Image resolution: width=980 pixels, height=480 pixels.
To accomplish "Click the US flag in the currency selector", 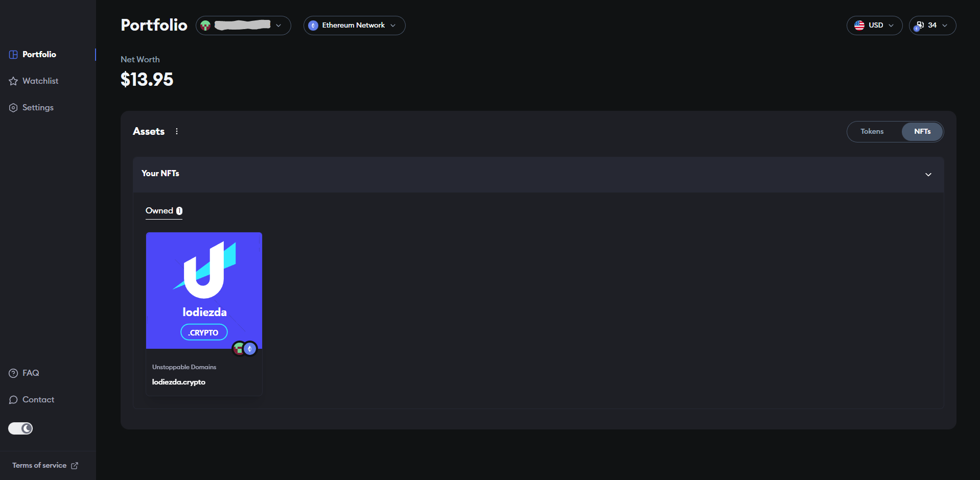I will coord(858,25).
